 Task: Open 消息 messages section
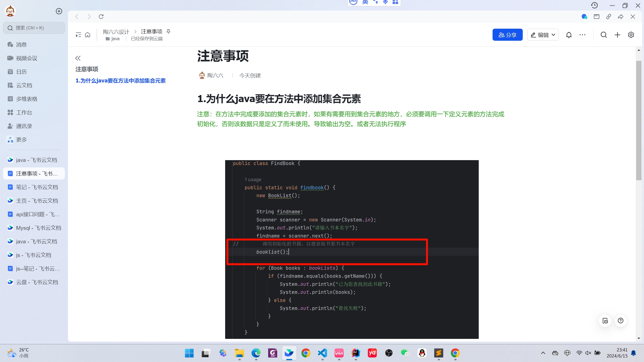(x=34, y=44)
